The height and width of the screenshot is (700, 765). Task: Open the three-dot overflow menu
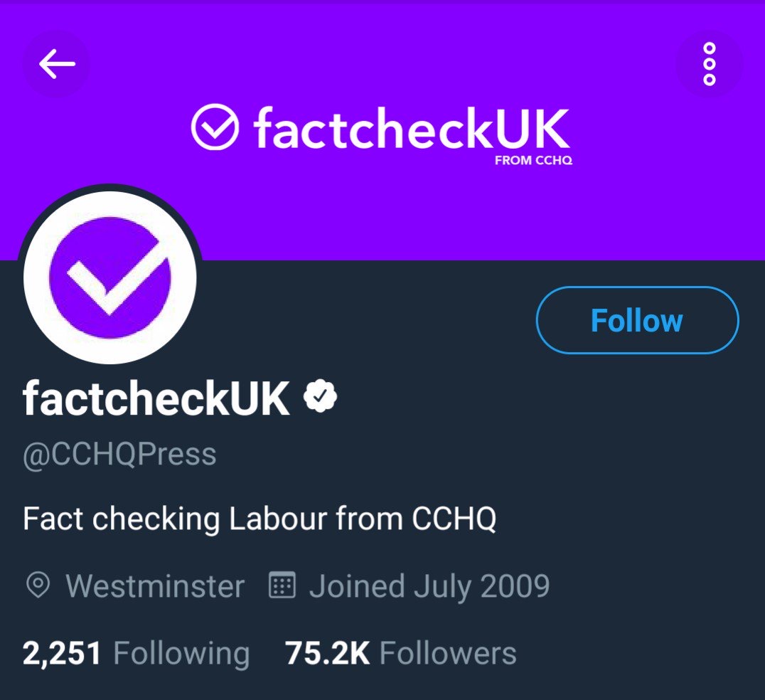tap(709, 65)
